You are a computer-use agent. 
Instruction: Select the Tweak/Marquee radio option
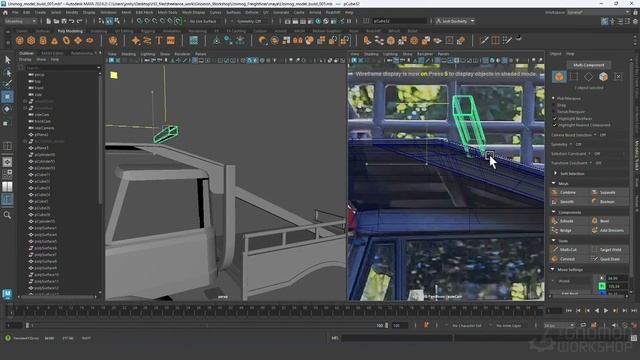tap(554, 111)
